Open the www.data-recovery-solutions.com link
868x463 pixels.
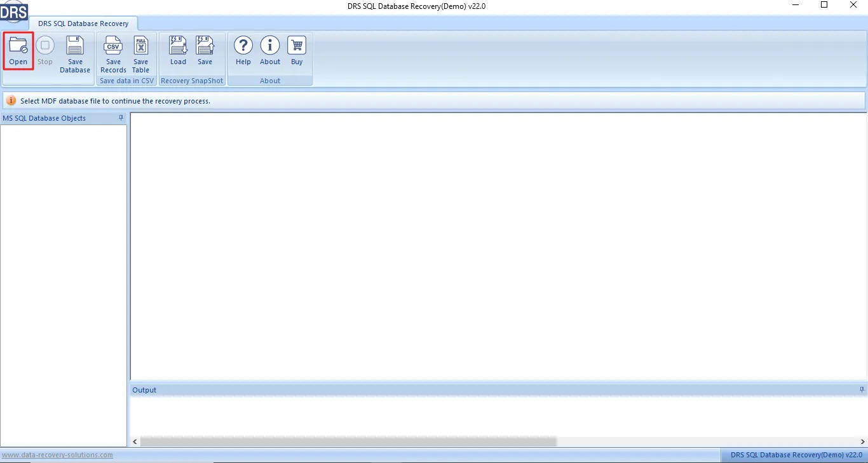pos(57,455)
